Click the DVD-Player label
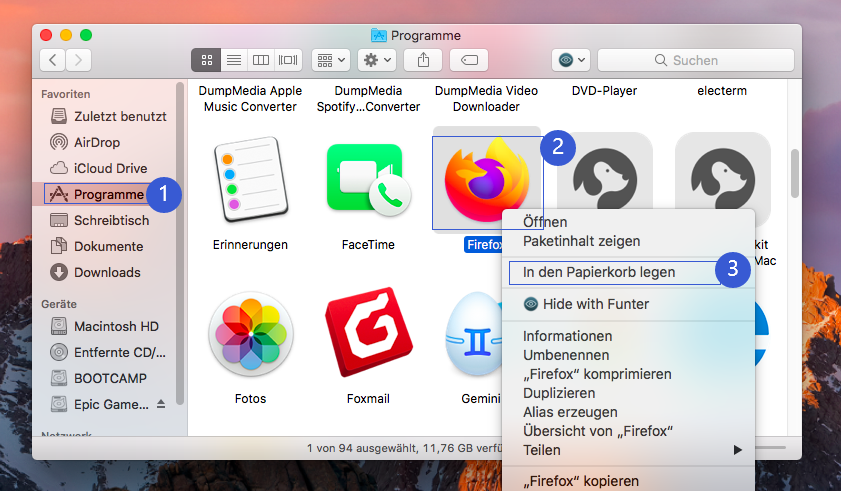Image resolution: width=841 pixels, height=491 pixels. pyautogui.click(x=604, y=91)
